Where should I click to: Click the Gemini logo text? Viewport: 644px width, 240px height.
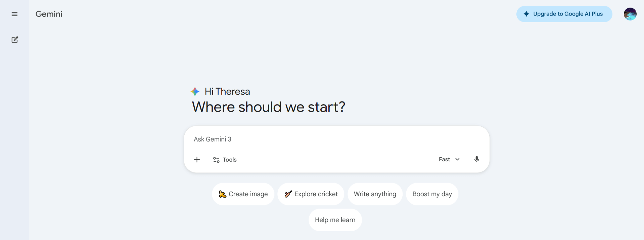coord(49,14)
